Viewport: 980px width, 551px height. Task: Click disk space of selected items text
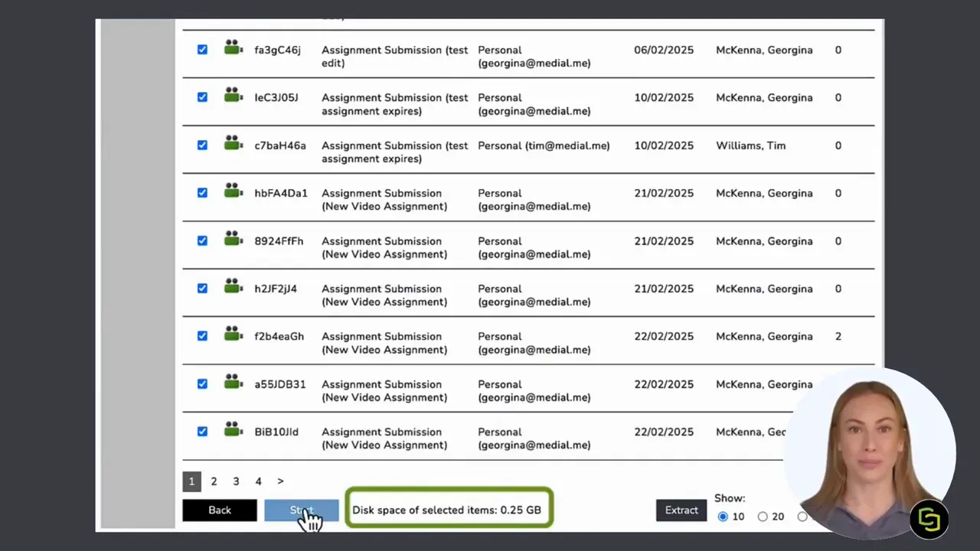pos(446,510)
